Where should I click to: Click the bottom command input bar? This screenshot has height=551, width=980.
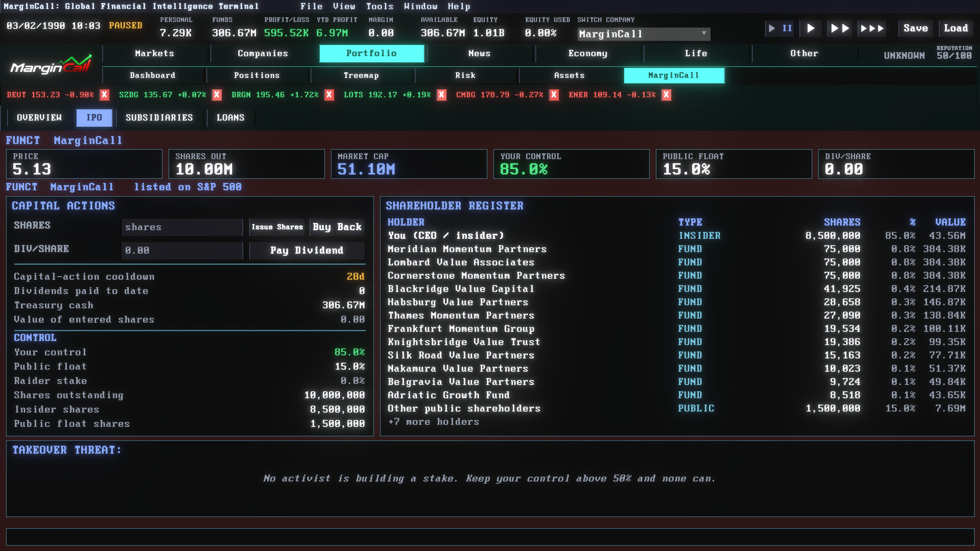click(x=490, y=537)
